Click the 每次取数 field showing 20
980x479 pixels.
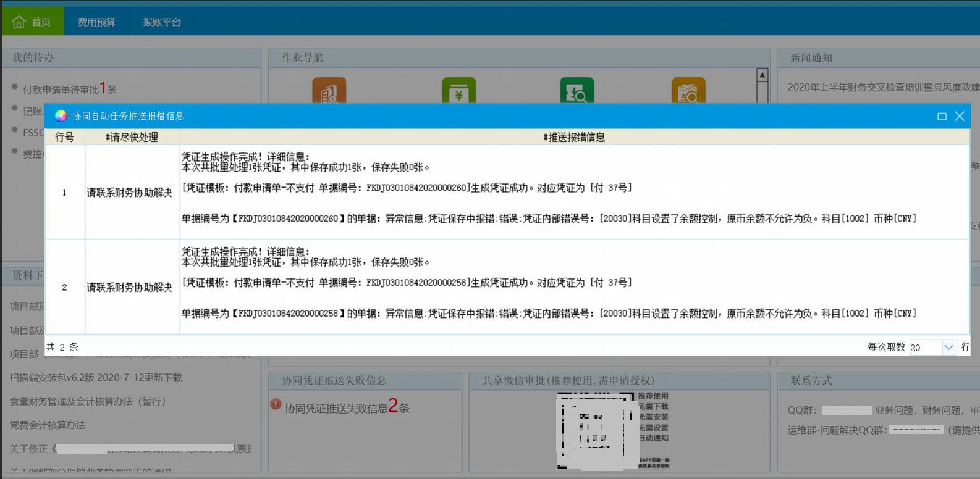coord(924,348)
